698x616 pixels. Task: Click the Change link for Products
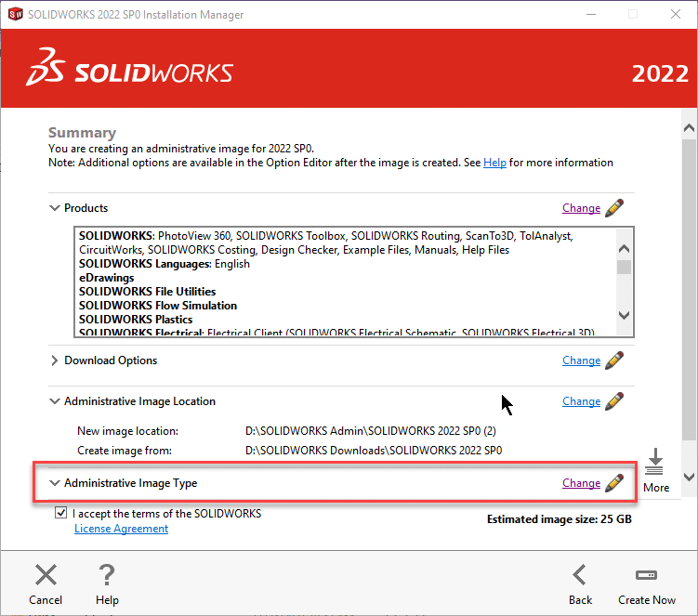point(581,208)
